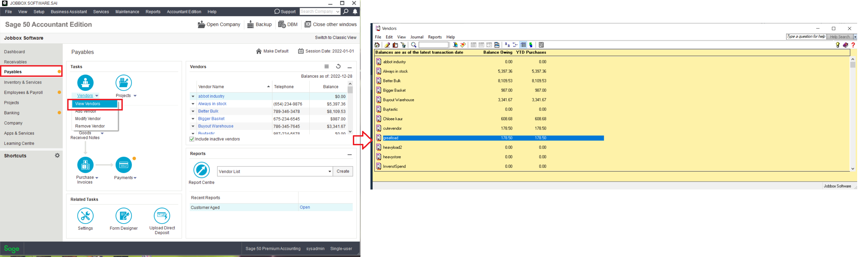Click Switch to Classic View link

click(335, 38)
